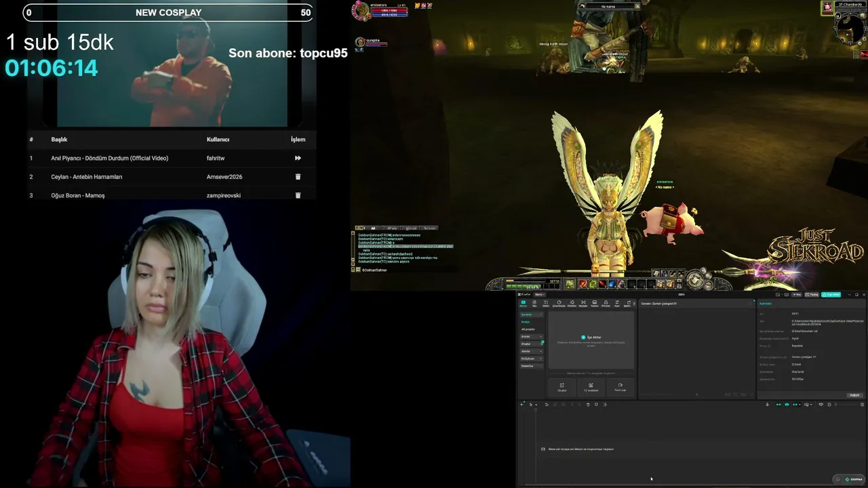Expand the İçe aktar sidebar section
The image size is (868, 488).
coord(531,314)
